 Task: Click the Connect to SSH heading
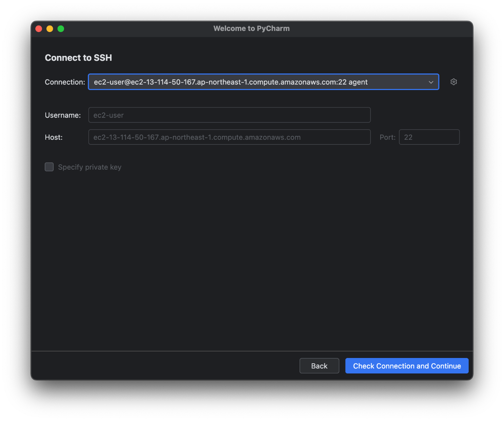tap(78, 58)
